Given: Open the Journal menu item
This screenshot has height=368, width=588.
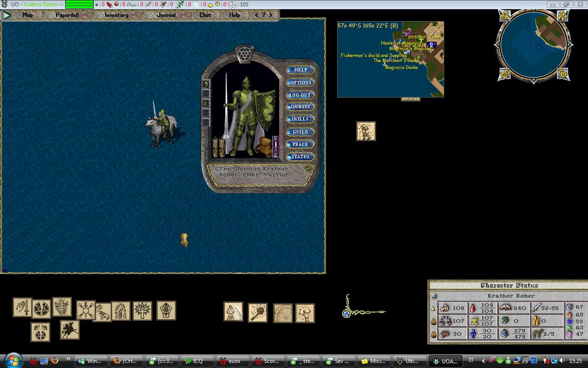Looking at the screenshot, I should tap(166, 15).
